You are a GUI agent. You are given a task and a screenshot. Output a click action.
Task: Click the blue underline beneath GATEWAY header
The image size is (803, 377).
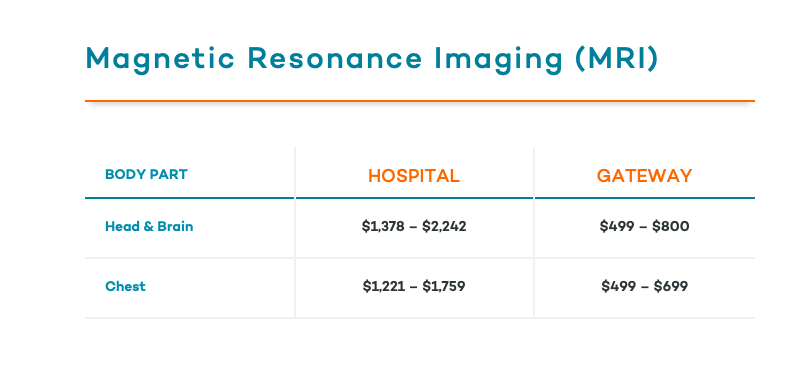pyautogui.click(x=644, y=198)
